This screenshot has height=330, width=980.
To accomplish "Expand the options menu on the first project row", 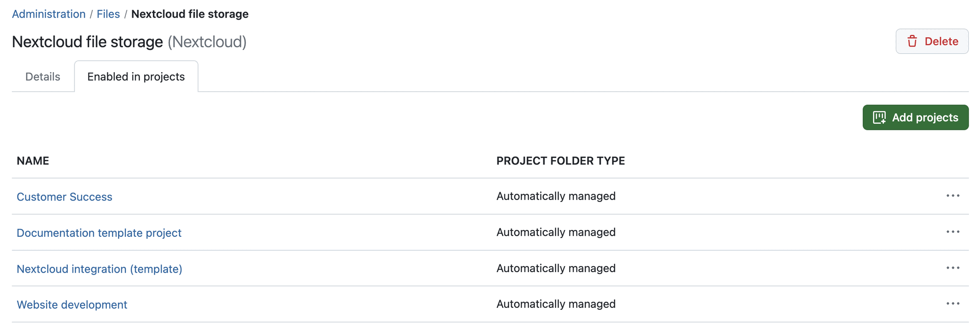I will 953,196.
